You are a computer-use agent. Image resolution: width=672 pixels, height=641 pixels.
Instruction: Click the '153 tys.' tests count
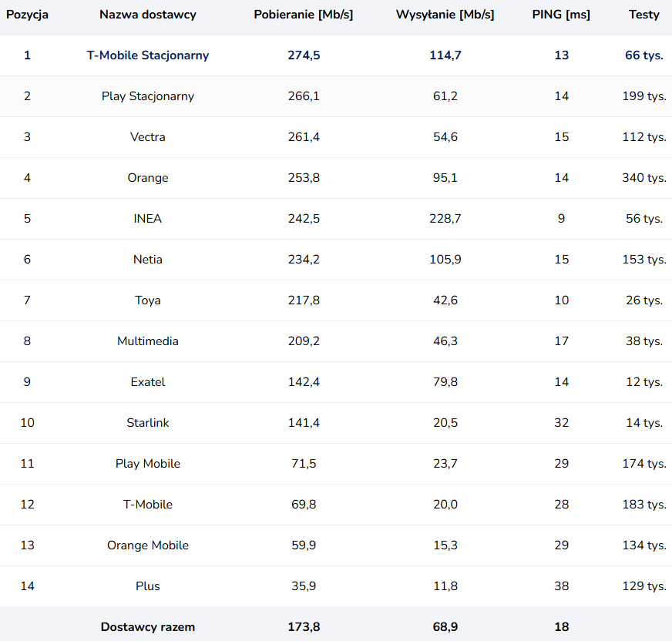click(644, 260)
